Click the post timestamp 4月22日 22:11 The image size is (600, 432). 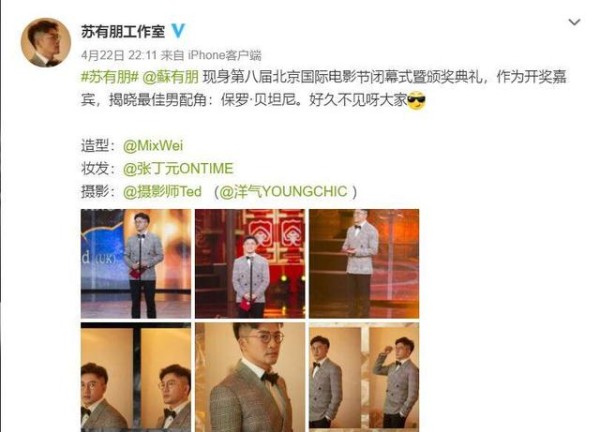119,55
